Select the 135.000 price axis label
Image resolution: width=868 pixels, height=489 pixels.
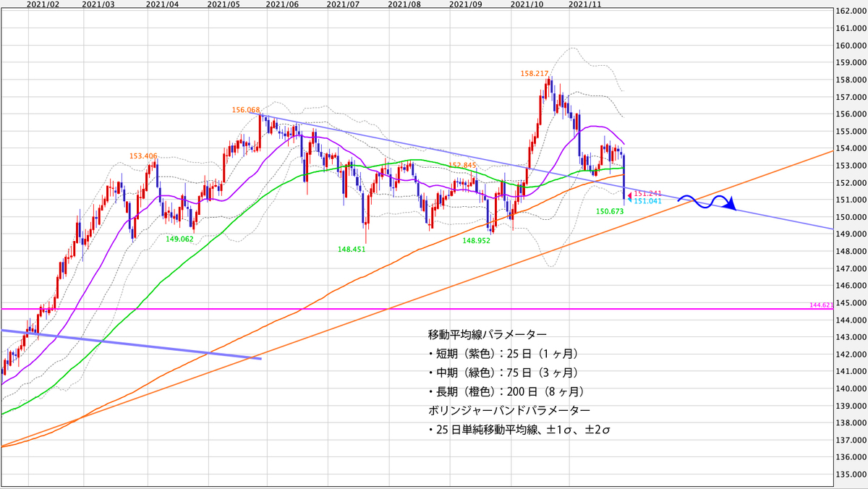[851, 475]
